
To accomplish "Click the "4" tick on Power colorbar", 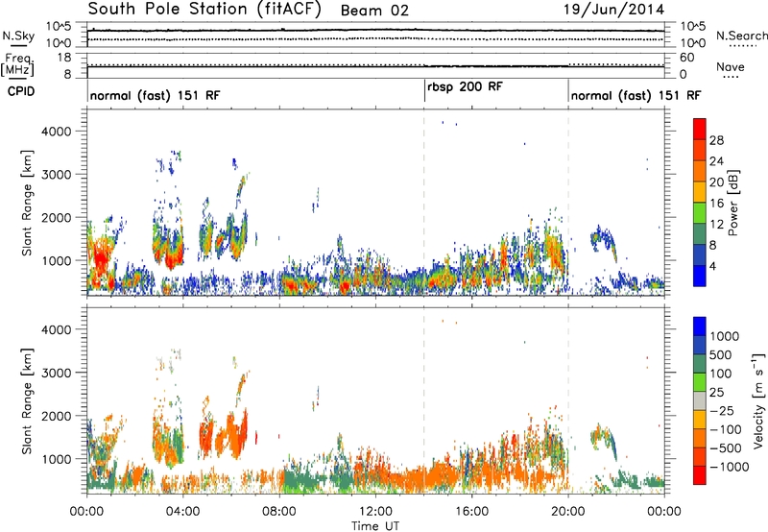I will tap(712, 266).
